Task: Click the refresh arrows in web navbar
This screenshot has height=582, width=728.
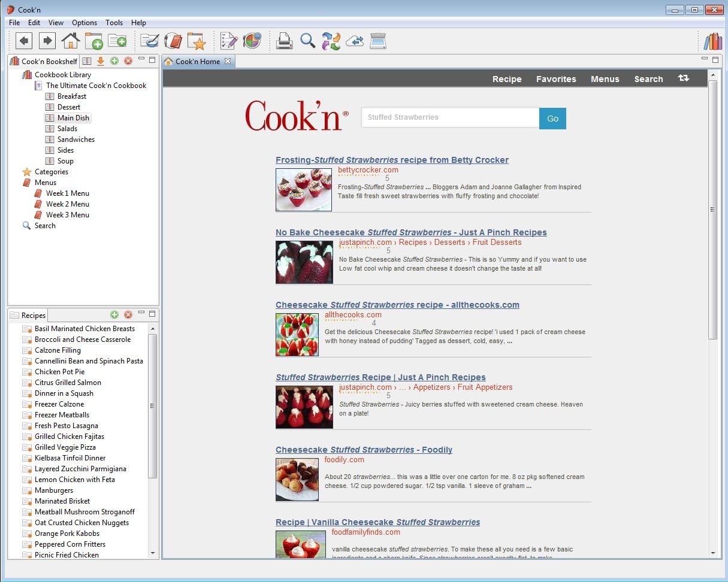Action: (683, 78)
